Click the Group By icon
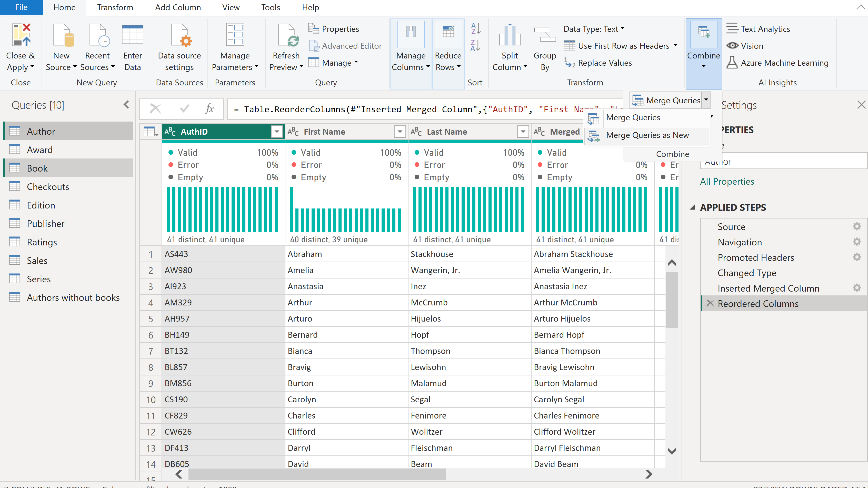 545,35
